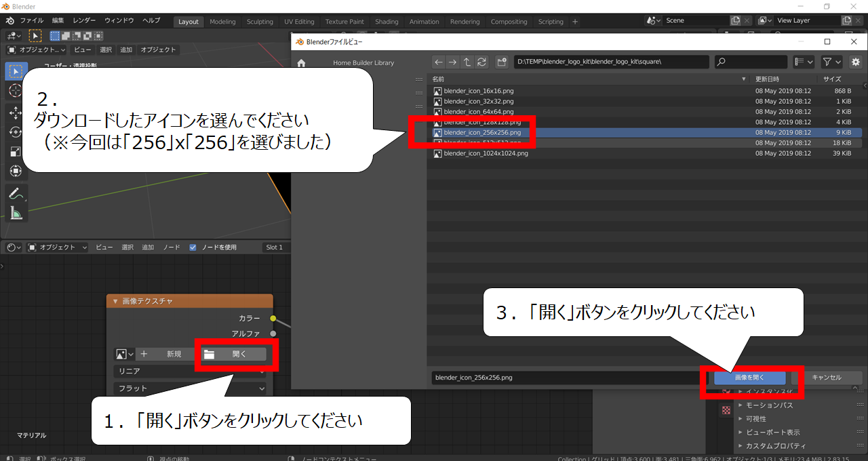
Task: Collapse the 画像テクスチャ node
Action: (115, 301)
